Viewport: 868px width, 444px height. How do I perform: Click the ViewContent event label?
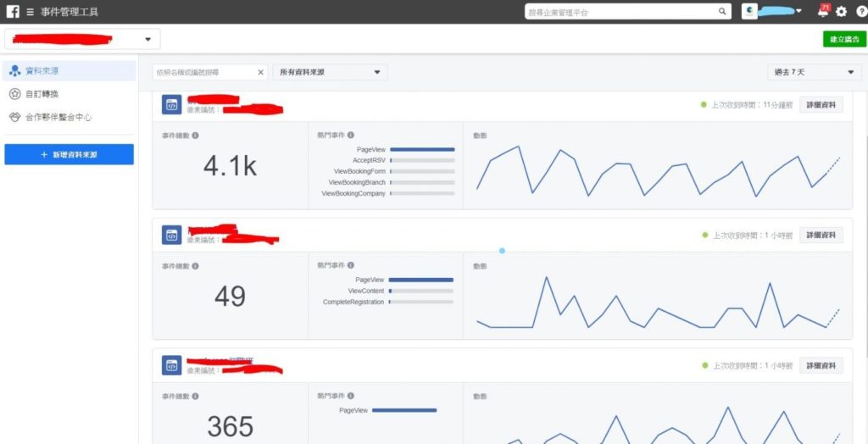click(366, 291)
